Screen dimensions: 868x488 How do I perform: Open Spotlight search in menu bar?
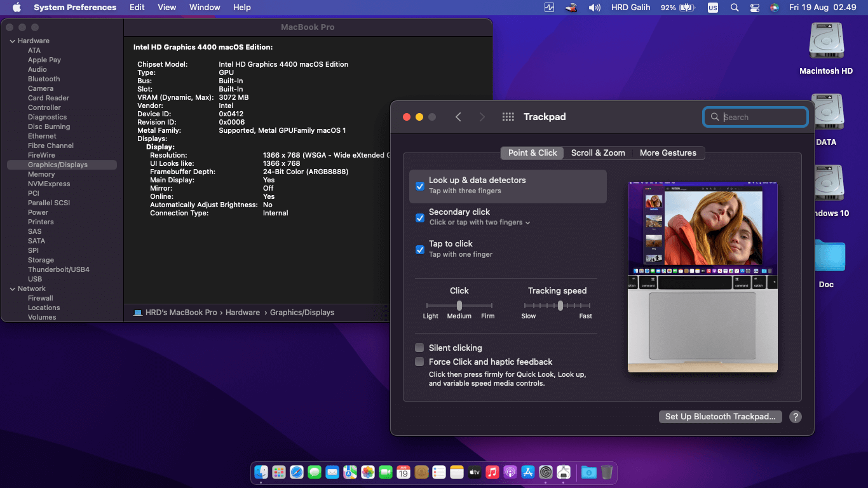click(735, 8)
